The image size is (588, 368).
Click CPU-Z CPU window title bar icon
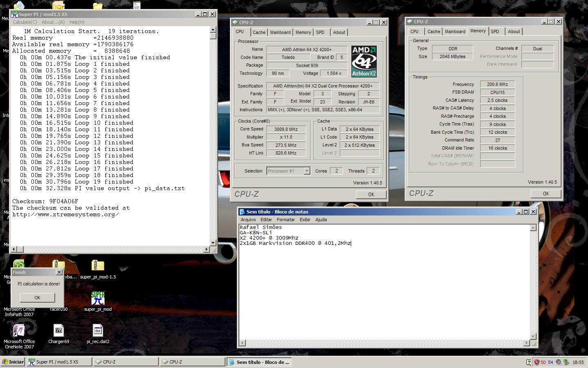click(x=235, y=22)
